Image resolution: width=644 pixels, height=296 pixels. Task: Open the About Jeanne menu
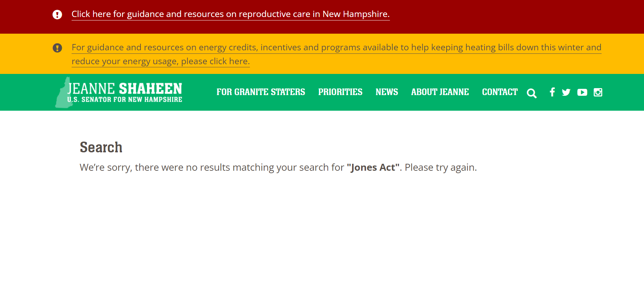pyautogui.click(x=440, y=92)
